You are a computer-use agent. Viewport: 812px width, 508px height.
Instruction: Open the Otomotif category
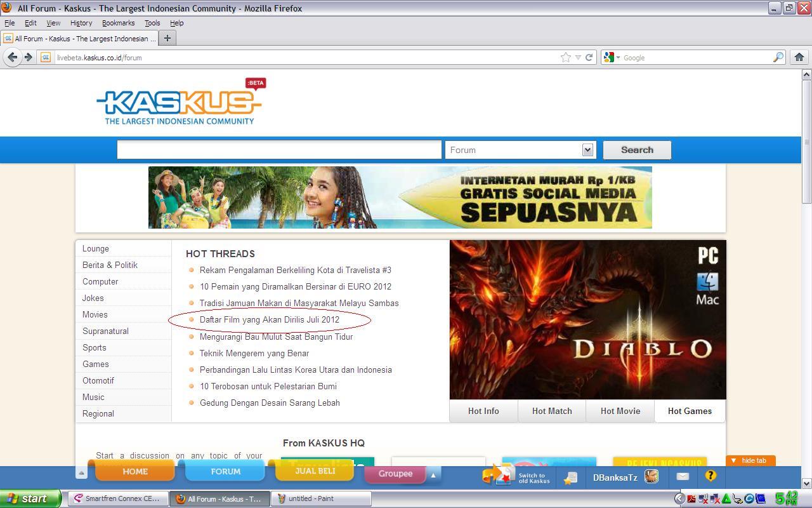98,380
